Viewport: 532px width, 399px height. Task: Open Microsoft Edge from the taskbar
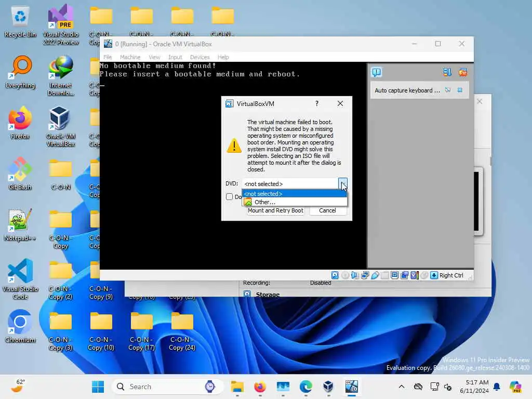point(305,387)
